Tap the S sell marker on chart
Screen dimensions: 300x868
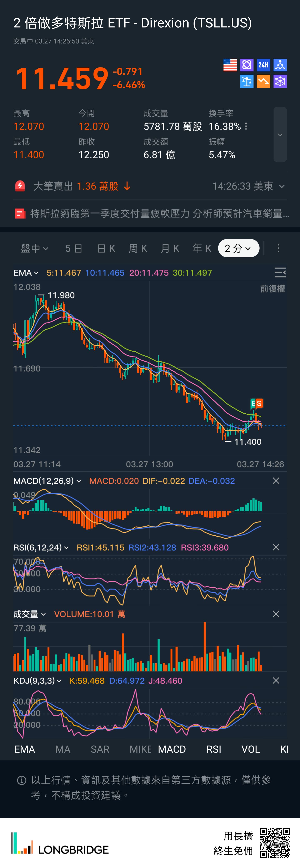click(259, 403)
